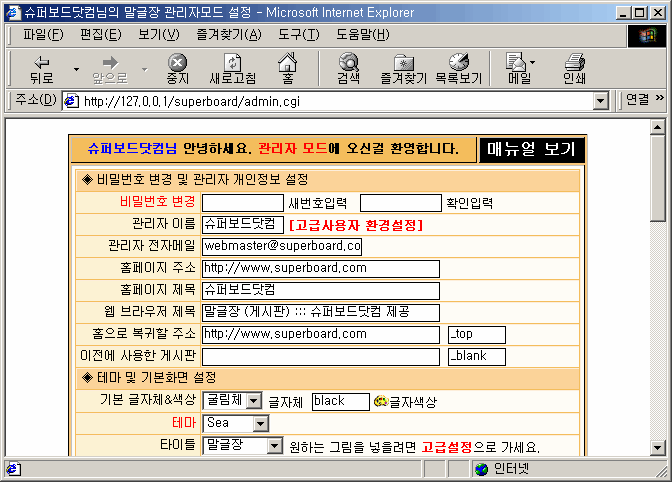Follow the red 고급설정 link
The width and height of the screenshot is (672, 482).
click(x=447, y=447)
